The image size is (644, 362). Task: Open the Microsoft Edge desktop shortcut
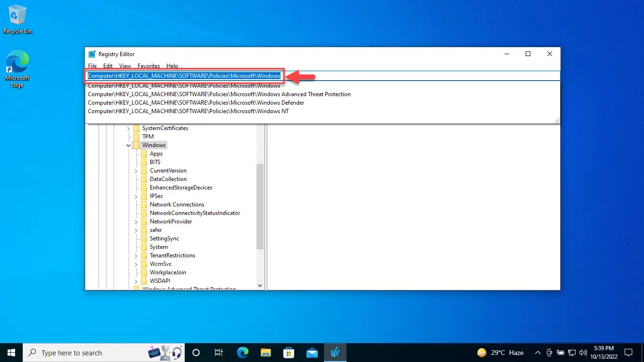click(17, 69)
